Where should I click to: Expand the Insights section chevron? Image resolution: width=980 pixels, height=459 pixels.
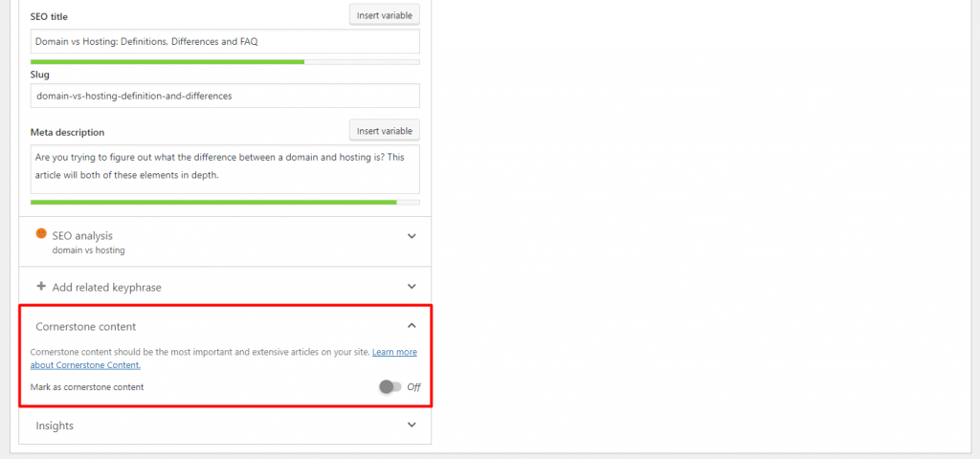pyautogui.click(x=412, y=425)
